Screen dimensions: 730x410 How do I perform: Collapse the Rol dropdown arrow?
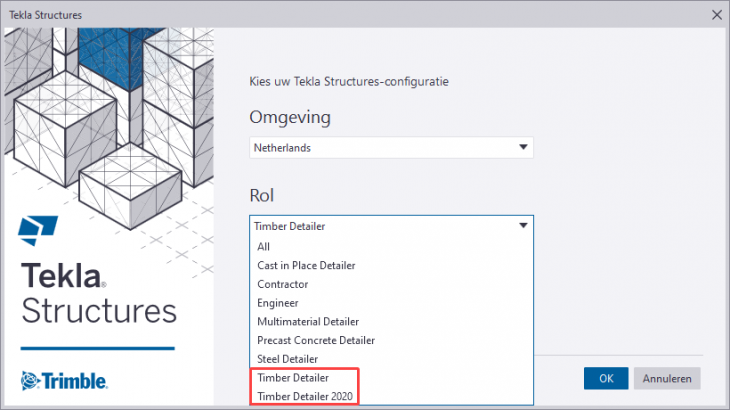[x=523, y=226]
